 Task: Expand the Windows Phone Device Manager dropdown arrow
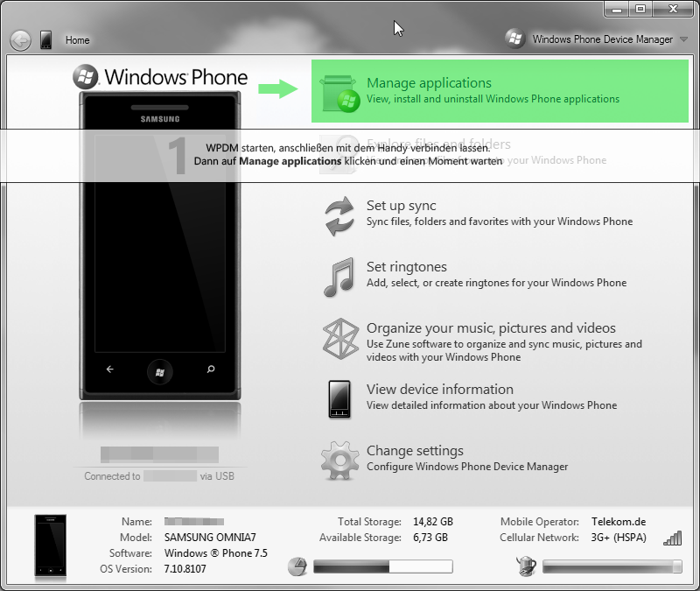tap(683, 39)
